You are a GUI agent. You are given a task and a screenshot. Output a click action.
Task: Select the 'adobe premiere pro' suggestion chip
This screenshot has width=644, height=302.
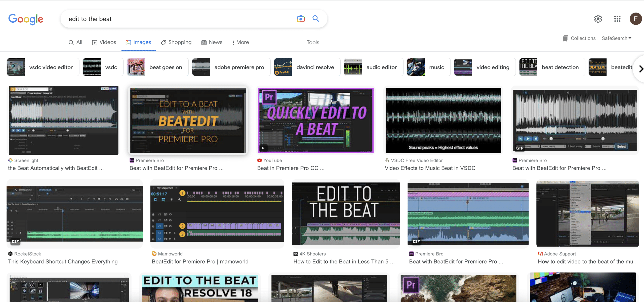tap(231, 67)
